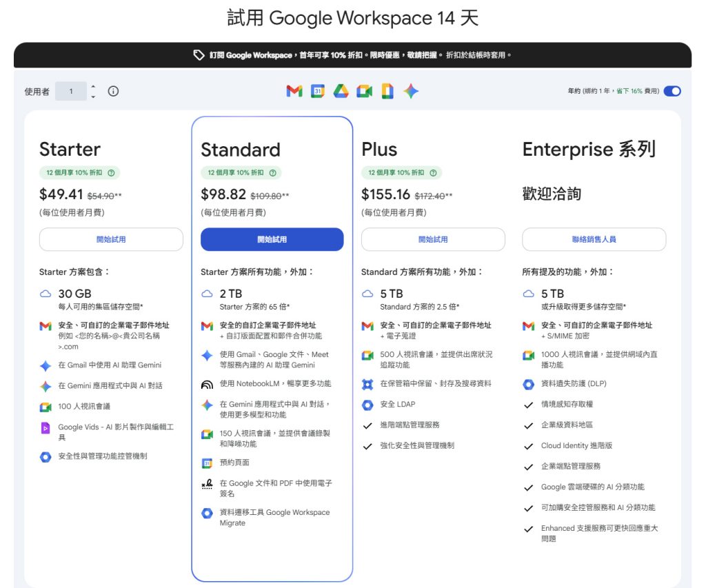
Task: Click the 30 GB storage text
Action: 74,294
